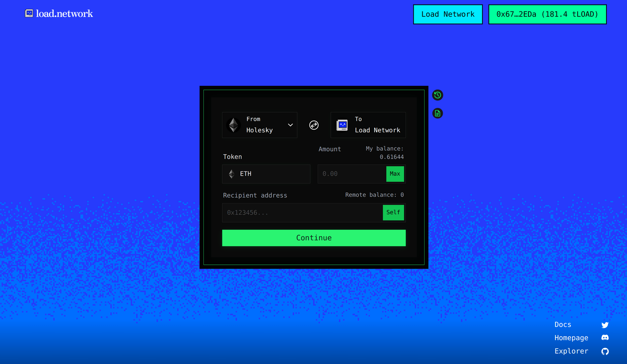Click the Recipient address label
This screenshot has width=627, height=364.
[x=255, y=196]
